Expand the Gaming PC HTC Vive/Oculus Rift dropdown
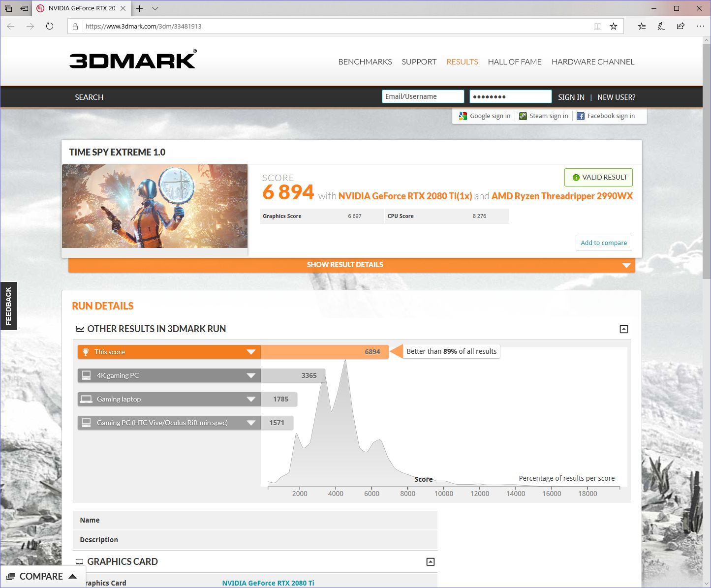Image resolution: width=711 pixels, height=588 pixels. 251,423
